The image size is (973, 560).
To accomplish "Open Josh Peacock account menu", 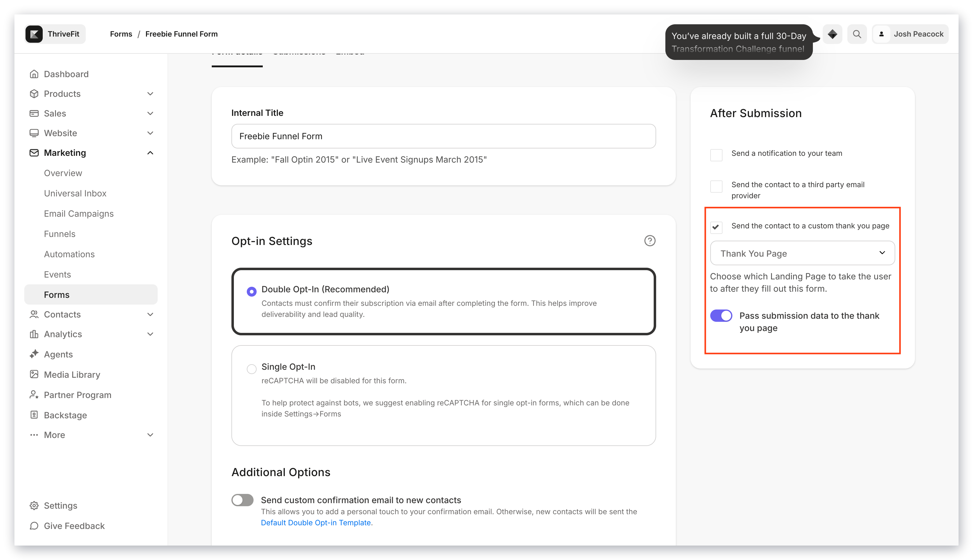I will 910,34.
